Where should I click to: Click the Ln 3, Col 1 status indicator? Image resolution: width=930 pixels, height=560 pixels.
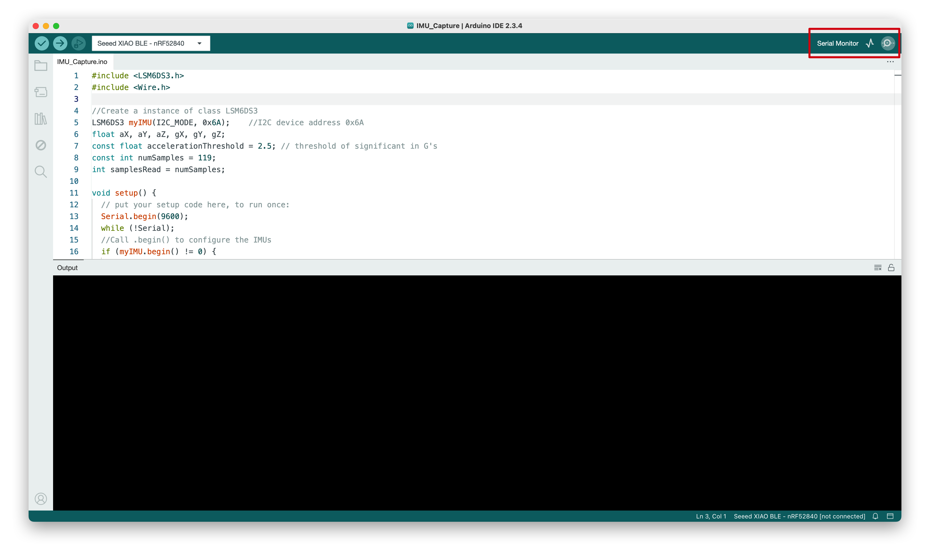tap(711, 516)
